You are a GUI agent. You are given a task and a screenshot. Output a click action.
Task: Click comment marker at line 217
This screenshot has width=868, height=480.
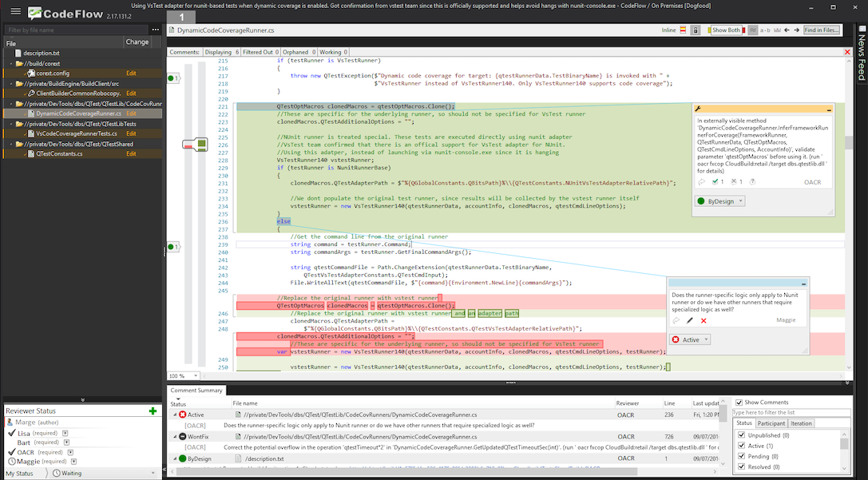point(173,78)
